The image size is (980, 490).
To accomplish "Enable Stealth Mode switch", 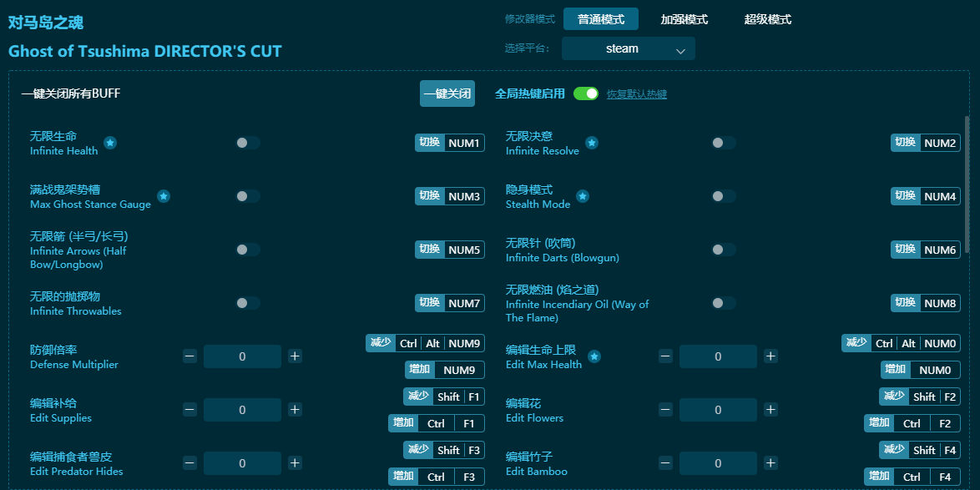I will click(x=723, y=196).
